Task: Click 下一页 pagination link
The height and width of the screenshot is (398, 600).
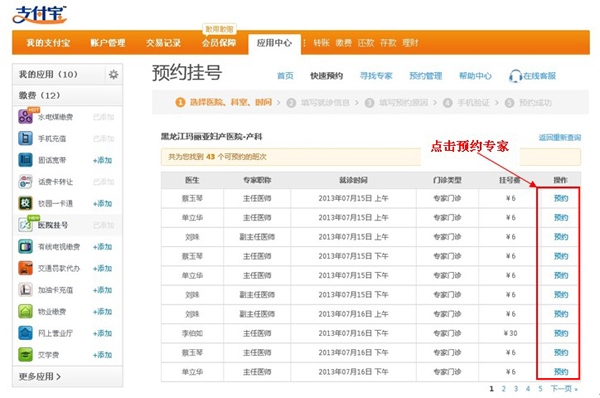Action: pyautogui.click(x=564, y=389)
